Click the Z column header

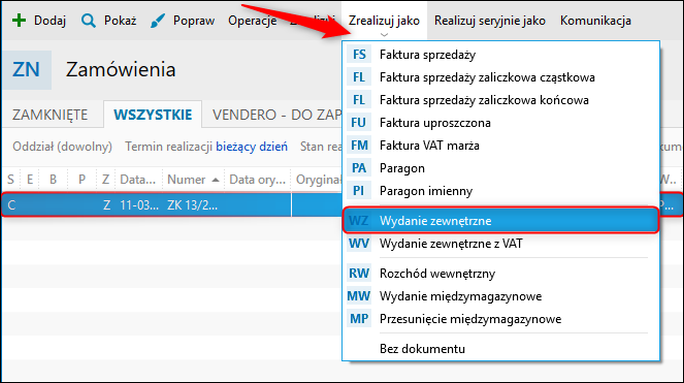click(106, 179)
